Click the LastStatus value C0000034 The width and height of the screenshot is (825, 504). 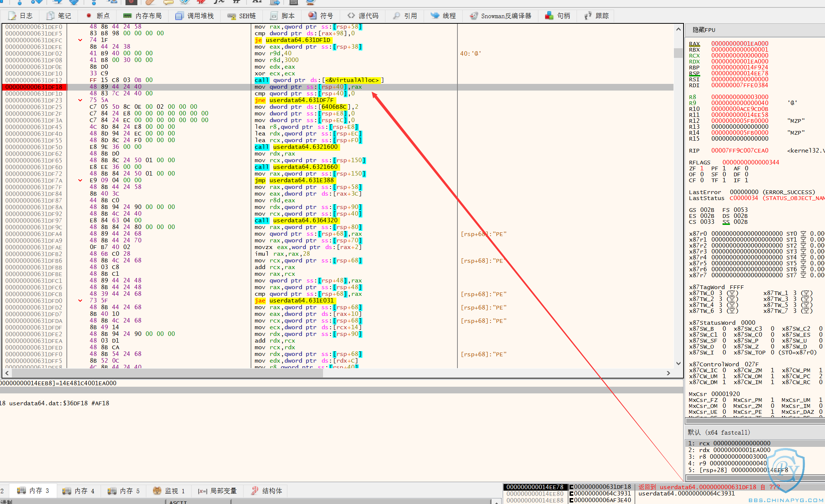[x=744, y=198]
